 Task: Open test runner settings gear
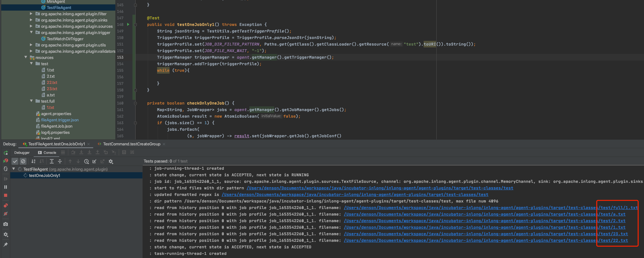coord(111,161)
